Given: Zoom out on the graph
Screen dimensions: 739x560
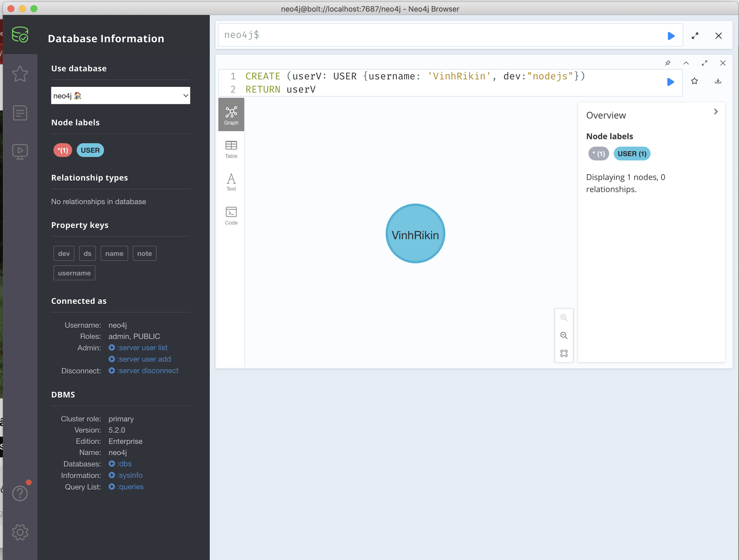Looking at the screenshot, I should click(x=564, y=336).
